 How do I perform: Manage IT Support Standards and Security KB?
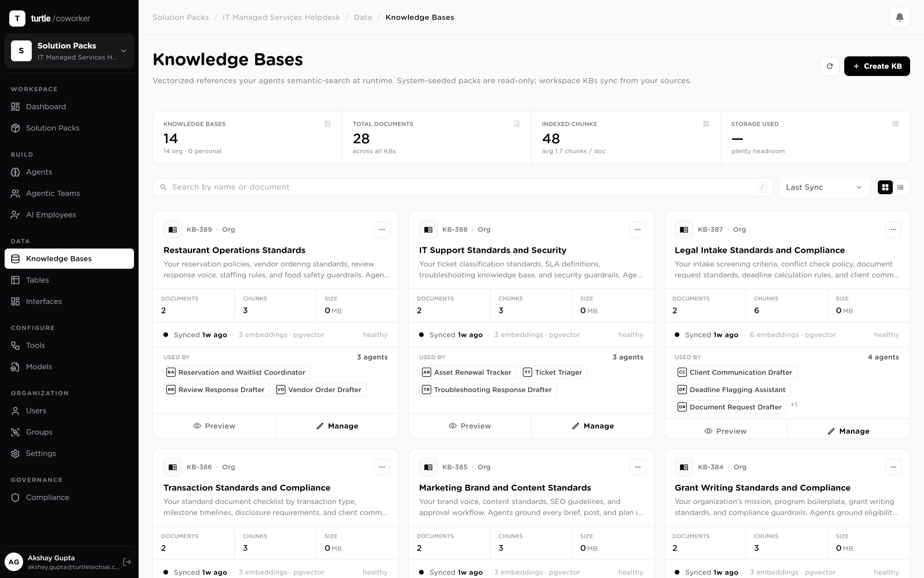pyautogui.click(x=593, y=426)
